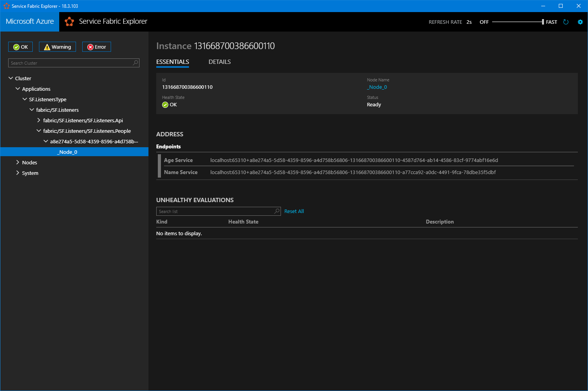Click the 'No items to display.' message

pos(179,234)
